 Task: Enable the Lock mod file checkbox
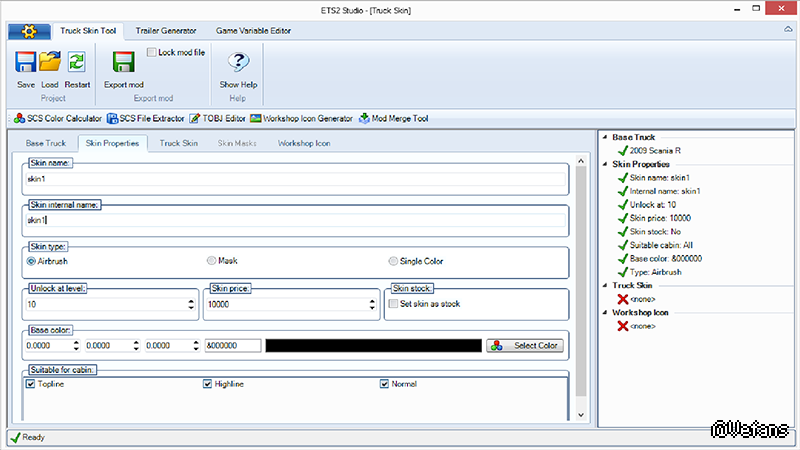coord(152,52)
